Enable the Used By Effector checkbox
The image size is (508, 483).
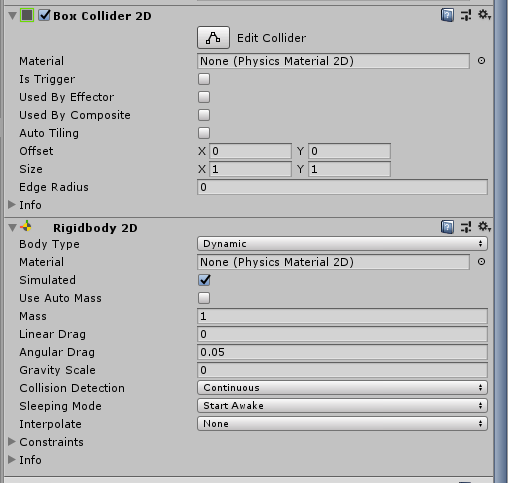point(204,97)
